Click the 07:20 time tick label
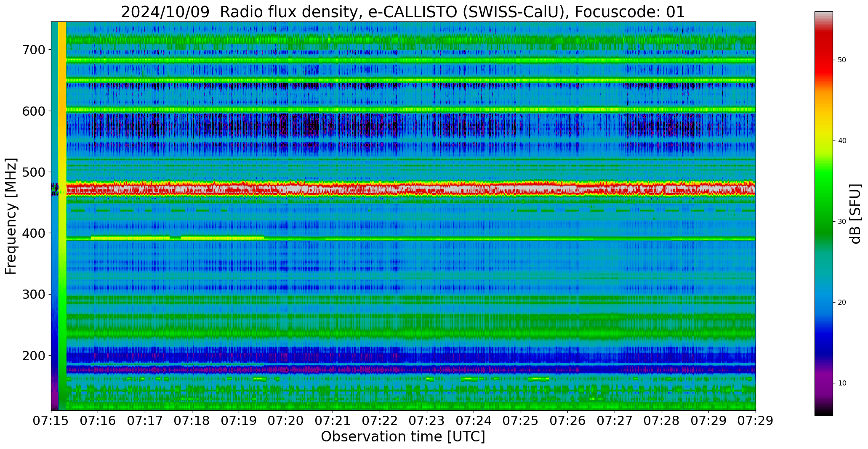Viewport: 868px width, 449px height. point(286,421)
